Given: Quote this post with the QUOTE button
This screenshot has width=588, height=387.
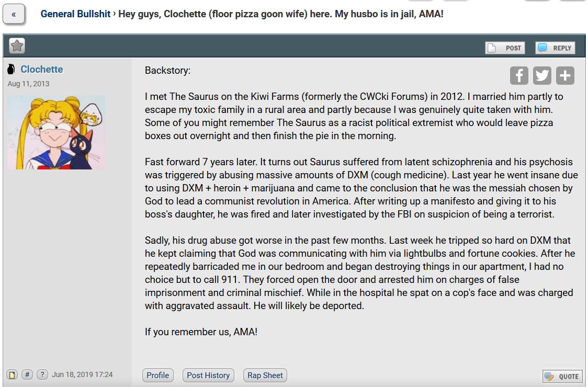Looking at the screenshot, I should pyautogui.click(x=562, y=377).
